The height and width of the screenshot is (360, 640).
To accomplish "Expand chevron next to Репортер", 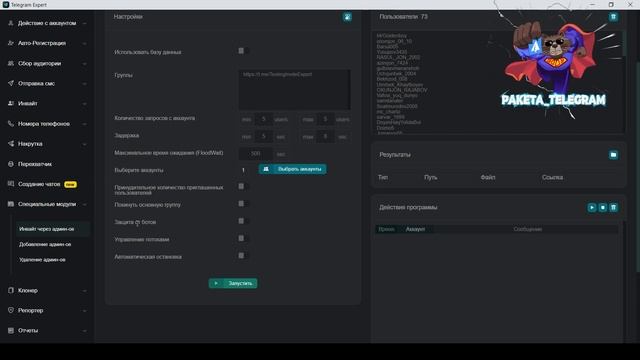I will pyautogui.click(x=84, y=311).
